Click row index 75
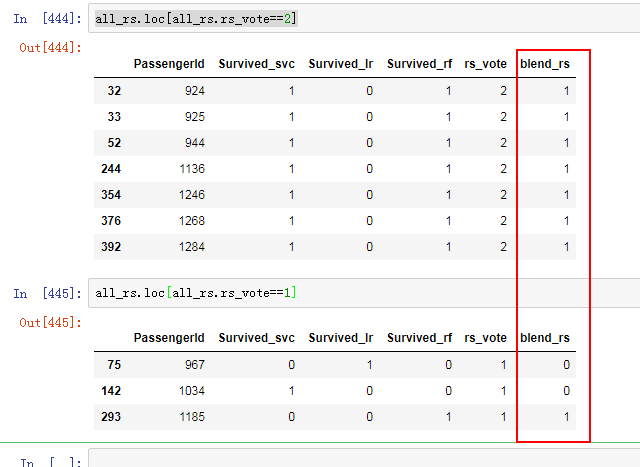This screenshot has height=467, width=640. point(114,365)
